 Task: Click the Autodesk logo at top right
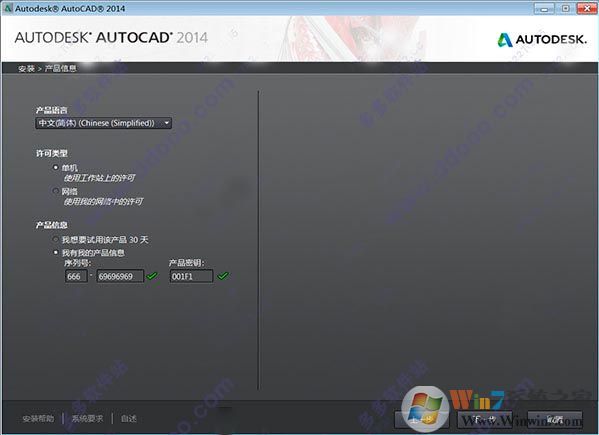(x=542, y=39)
